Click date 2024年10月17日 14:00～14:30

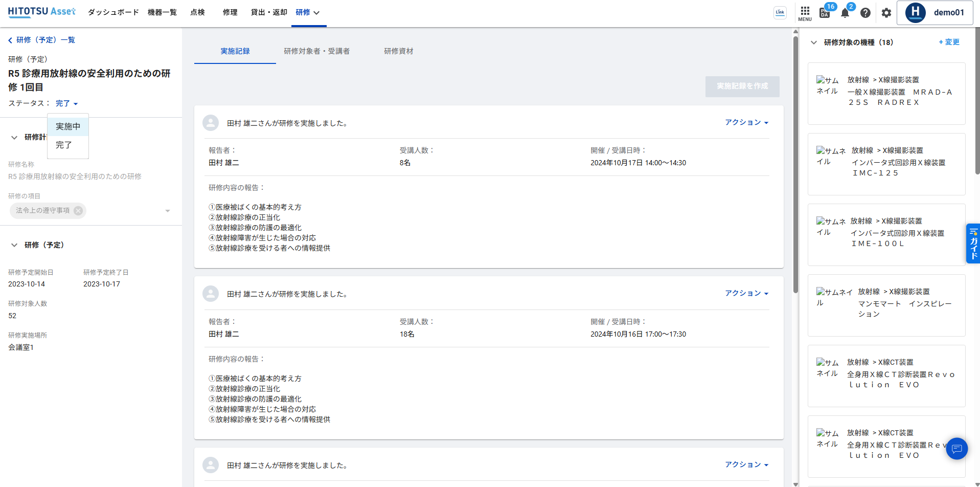coord(638,163)
